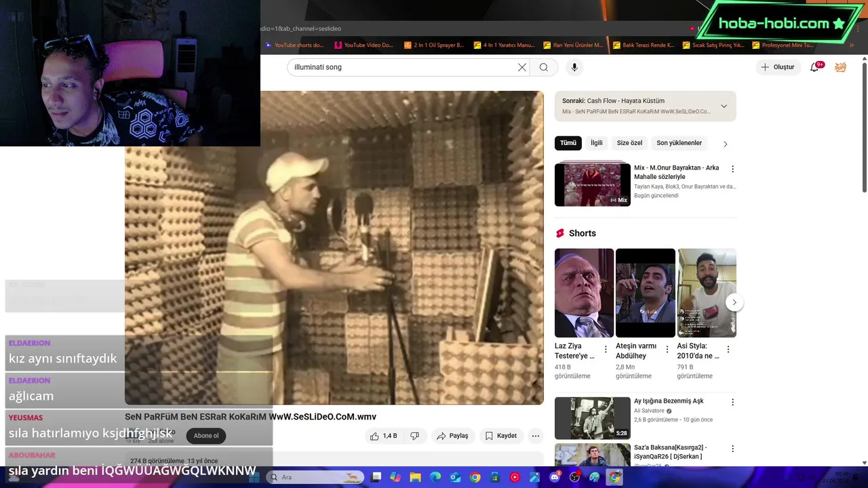Viewport: 868px width, 488px height.
Task: Open 'Sıcak Satış Pirinç Yık...' bookmark
Action: 713,45
